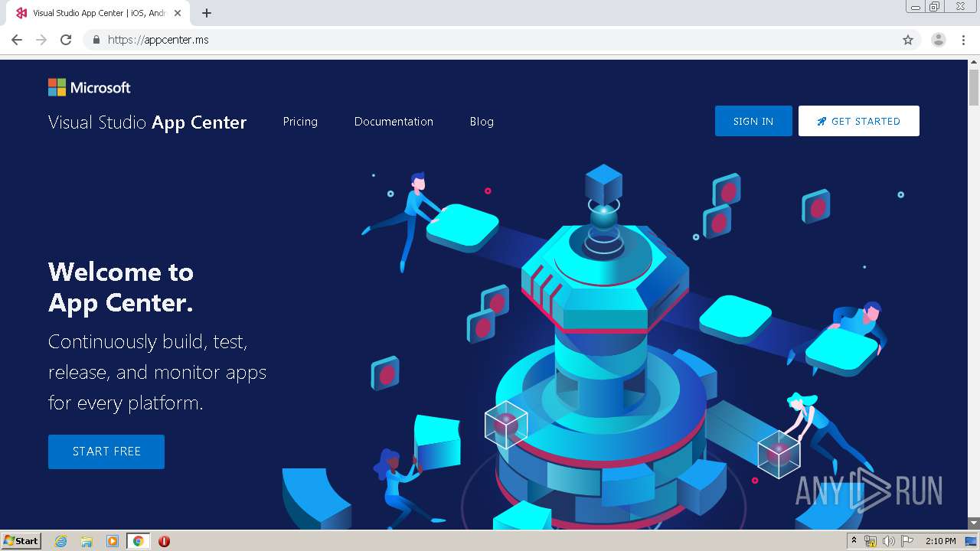Click the page's vertical scrollbar thumb
980x551 pixels.
(x=974, y=87)
